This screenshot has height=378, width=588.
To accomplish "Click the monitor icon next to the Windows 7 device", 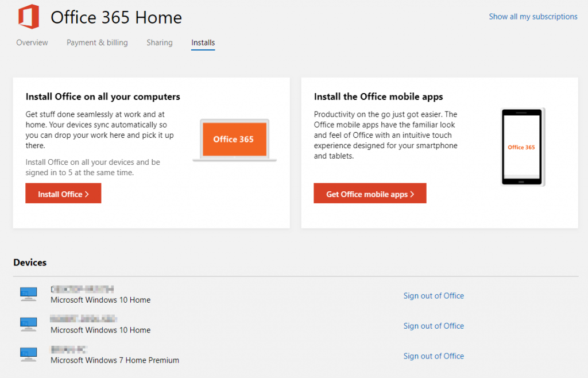I will coord(28,354).
